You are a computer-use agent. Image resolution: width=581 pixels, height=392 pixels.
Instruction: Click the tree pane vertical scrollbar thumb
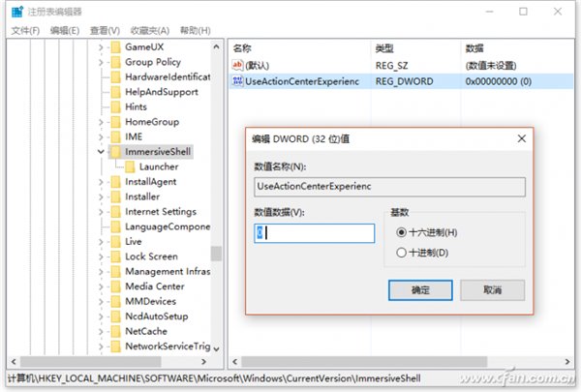point(216,254)
